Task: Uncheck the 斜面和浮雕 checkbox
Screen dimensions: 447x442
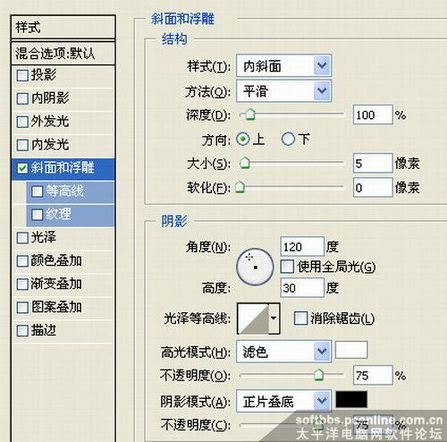Action: (22, 168)
